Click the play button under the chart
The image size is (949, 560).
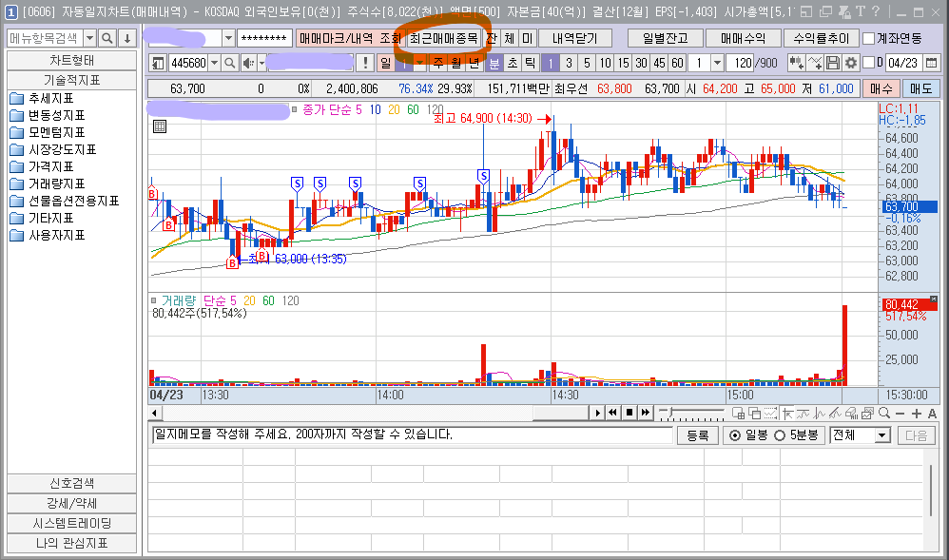click(597, 413)
